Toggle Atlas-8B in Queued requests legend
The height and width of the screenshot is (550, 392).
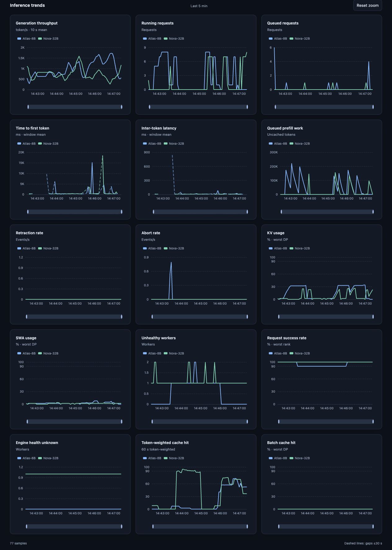278,39
